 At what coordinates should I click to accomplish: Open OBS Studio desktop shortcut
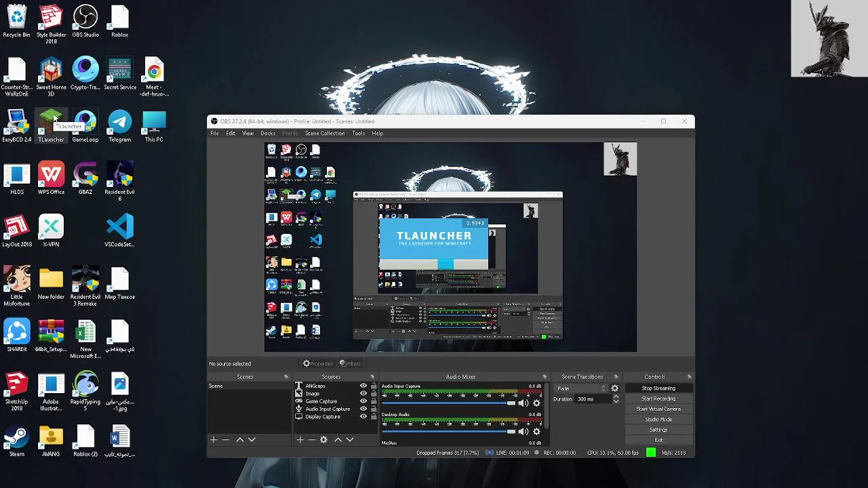pos(85,21)
